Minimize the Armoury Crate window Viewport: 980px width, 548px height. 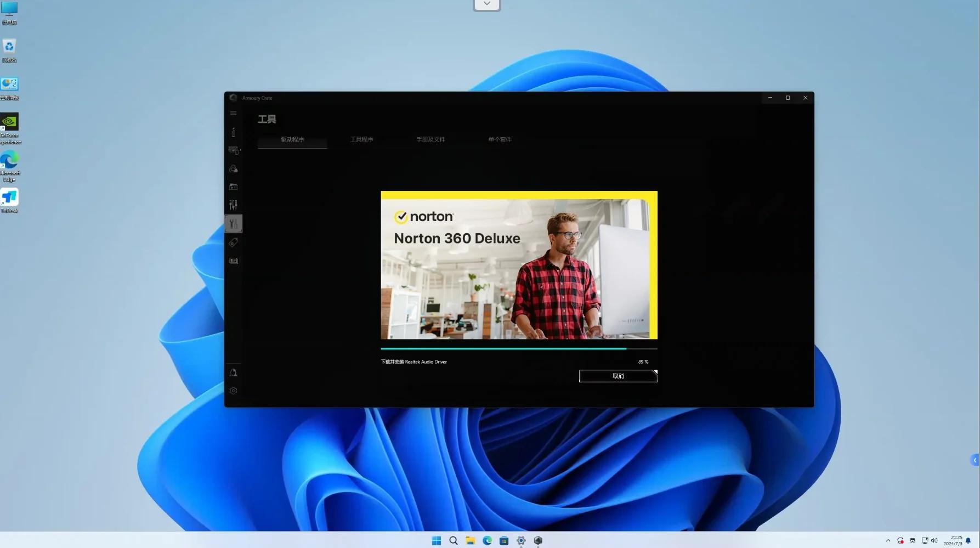(770, 98)
